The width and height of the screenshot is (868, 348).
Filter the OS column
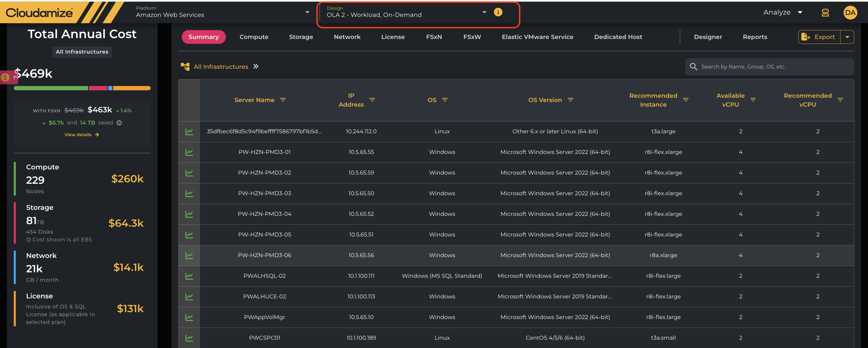tap(445, 100)
